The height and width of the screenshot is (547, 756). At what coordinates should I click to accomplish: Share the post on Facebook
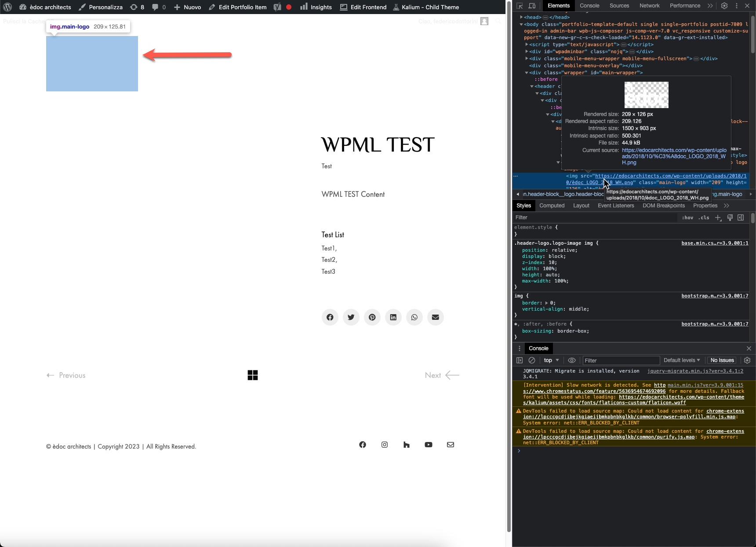click(x=330, y=317)
